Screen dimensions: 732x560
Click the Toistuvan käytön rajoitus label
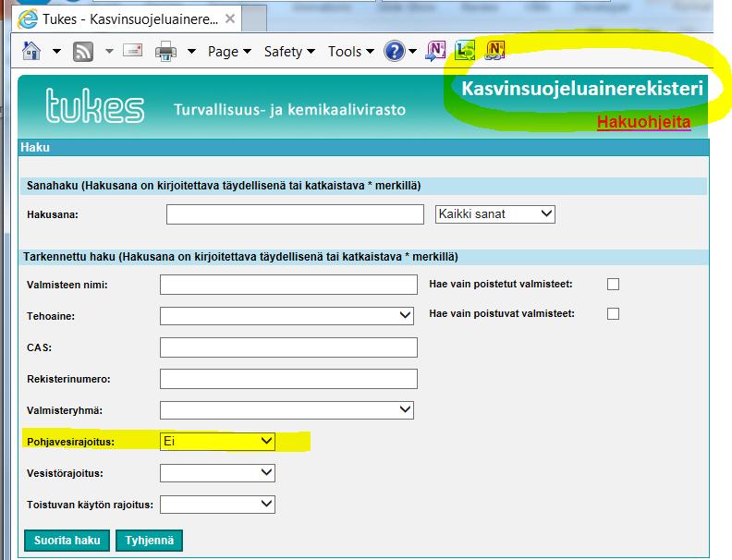[90, 505]
